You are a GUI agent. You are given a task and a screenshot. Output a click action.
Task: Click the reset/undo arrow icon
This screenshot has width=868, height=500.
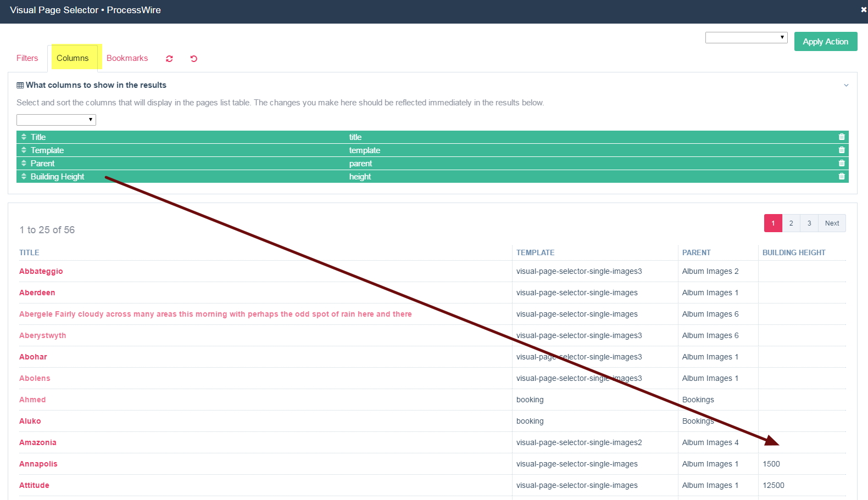pos(194,59)
